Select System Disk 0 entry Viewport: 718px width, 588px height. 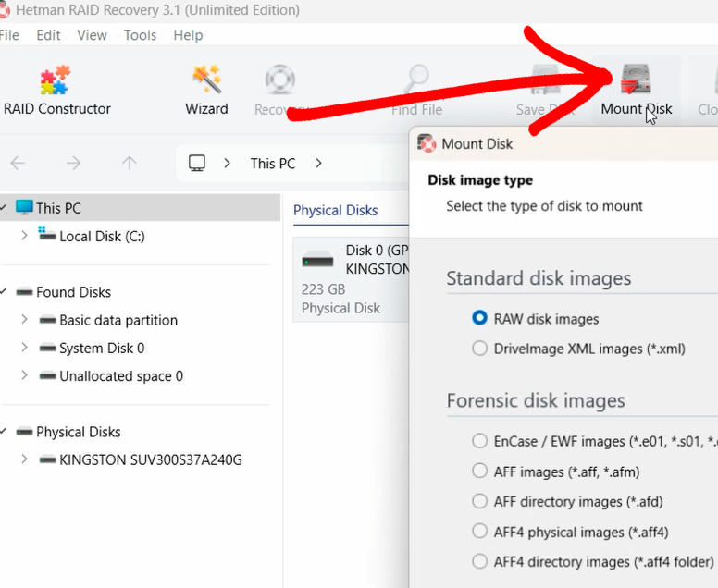coord(102,349)
